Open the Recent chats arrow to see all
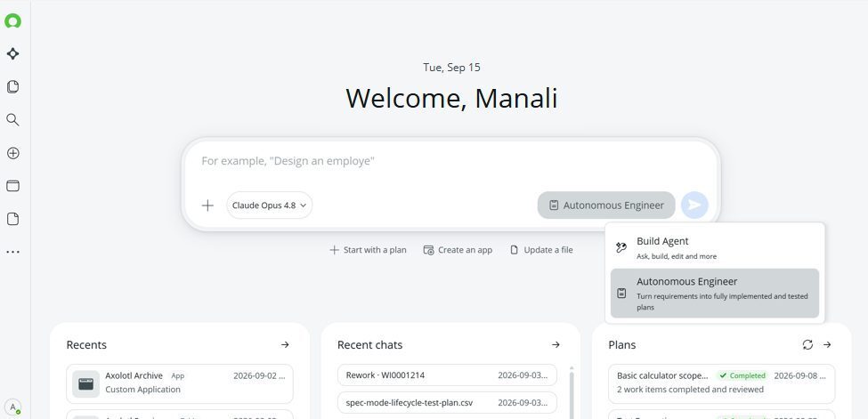The height and width of the screenshot is (419, 868). (556, 345)
